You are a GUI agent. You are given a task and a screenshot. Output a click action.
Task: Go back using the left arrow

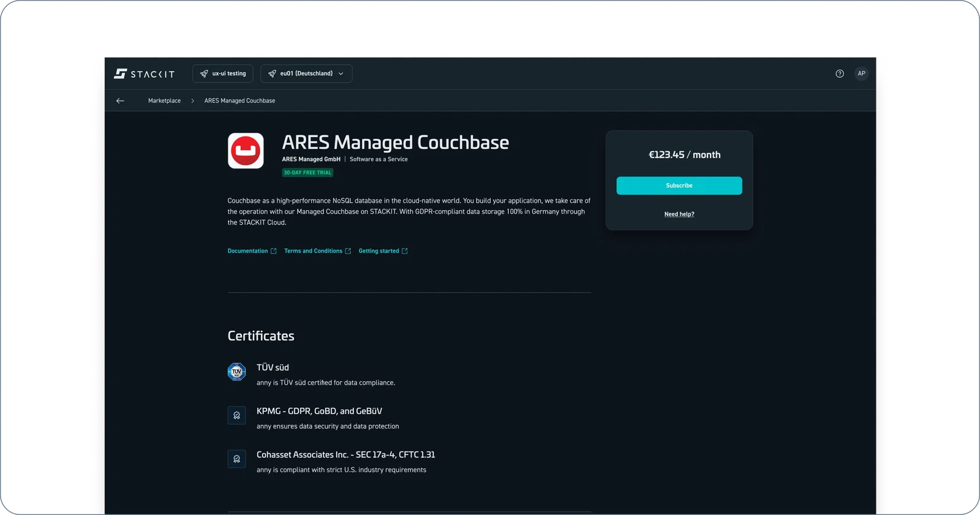120,100
